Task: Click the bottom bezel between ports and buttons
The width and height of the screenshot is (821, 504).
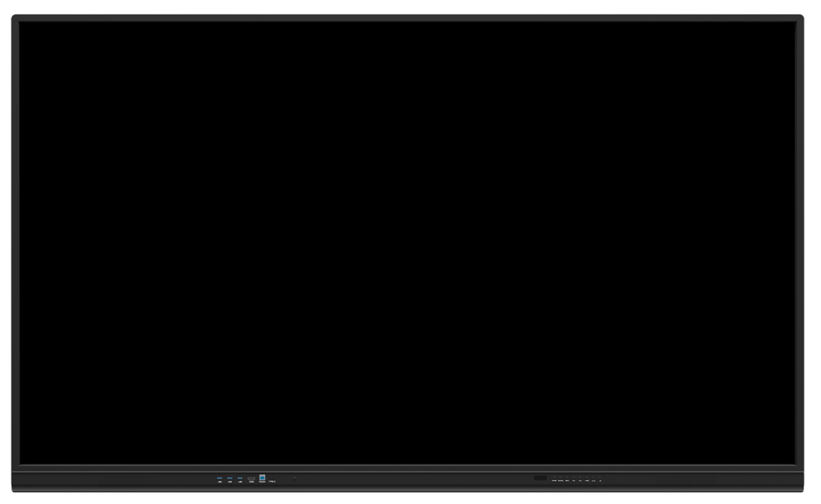Action: 410,479
